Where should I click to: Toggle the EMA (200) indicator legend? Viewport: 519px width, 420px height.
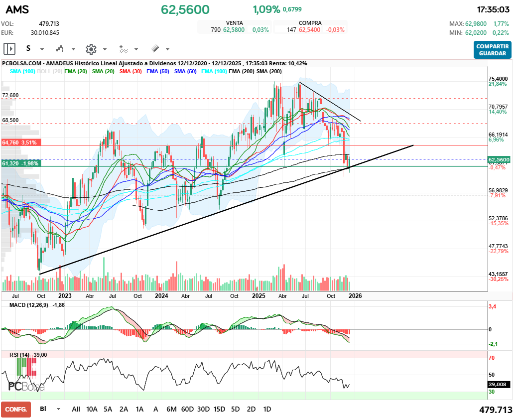(241, 72)
